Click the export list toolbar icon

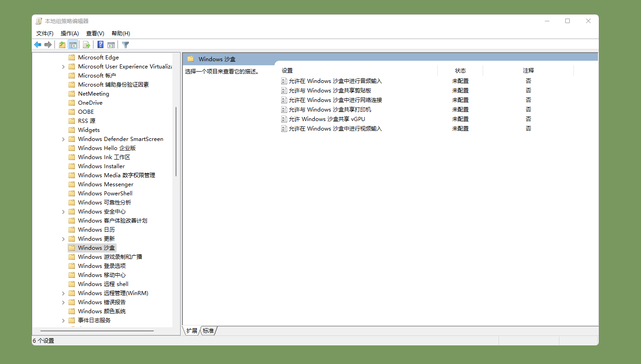86,44
